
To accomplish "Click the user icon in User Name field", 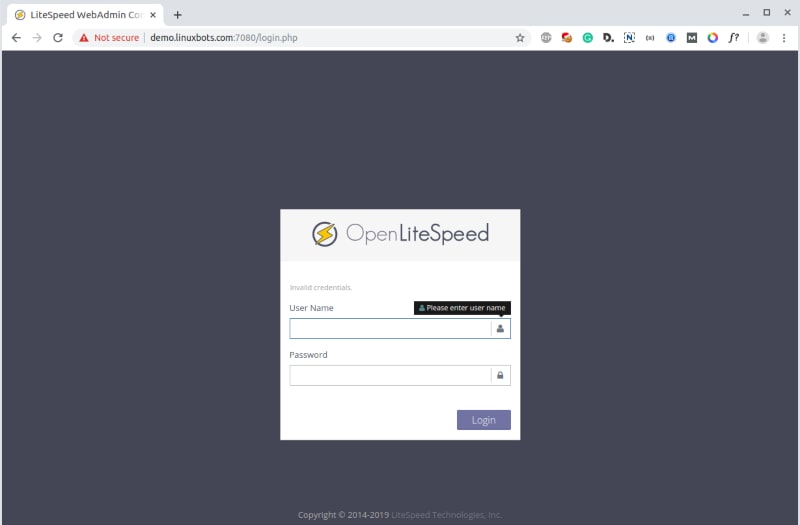I will (x=500, y=328).
